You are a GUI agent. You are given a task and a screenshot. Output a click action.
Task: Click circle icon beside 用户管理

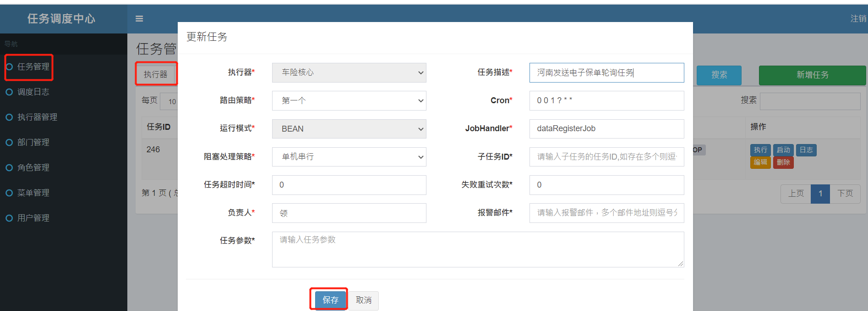tap(9, 218)
